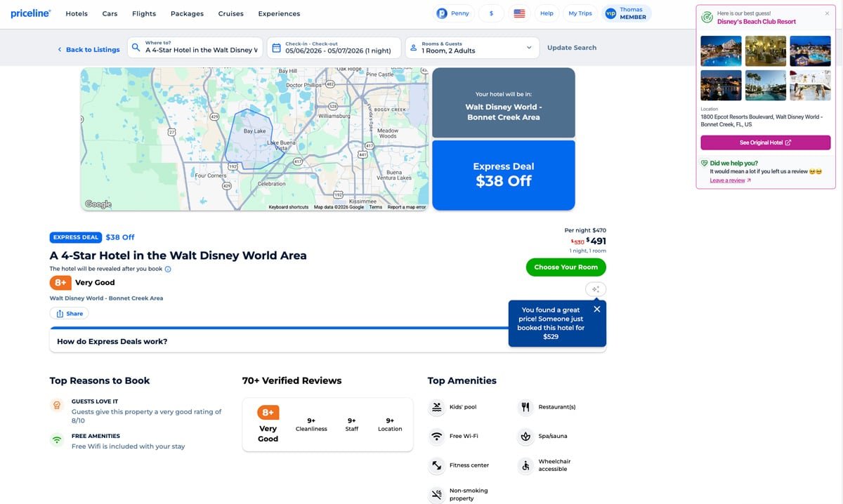Click the Priceline logo
This screenshot has height=504, width=843.
(x=31, y=13)
